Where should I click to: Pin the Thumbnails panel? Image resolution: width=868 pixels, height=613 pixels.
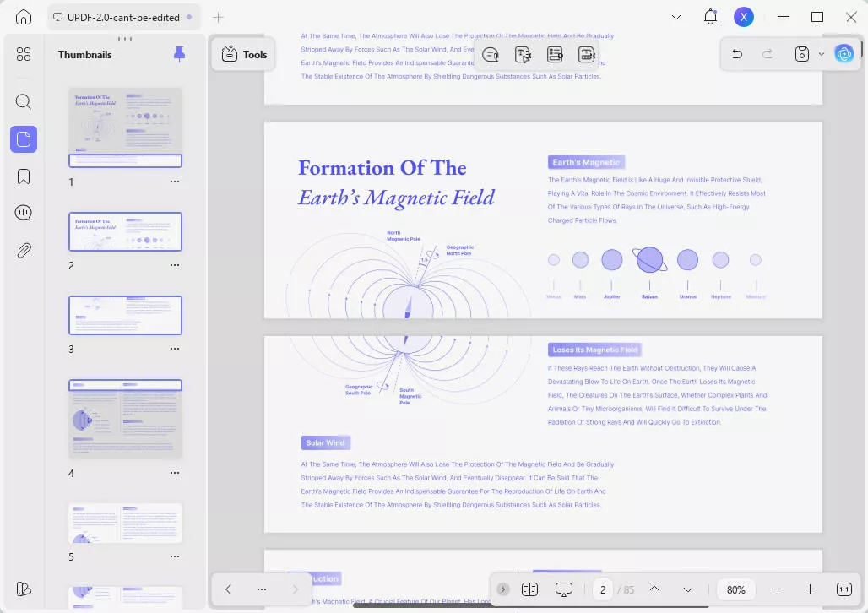179,53
